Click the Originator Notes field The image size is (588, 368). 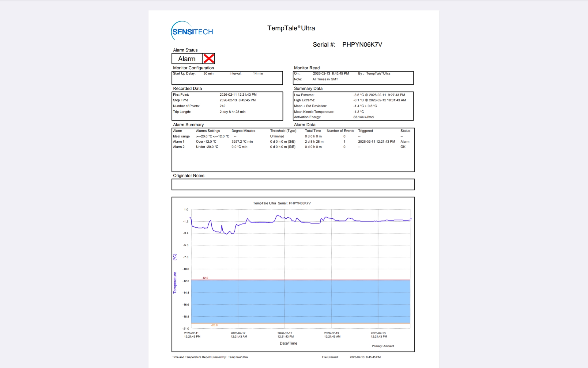(293, 184)
